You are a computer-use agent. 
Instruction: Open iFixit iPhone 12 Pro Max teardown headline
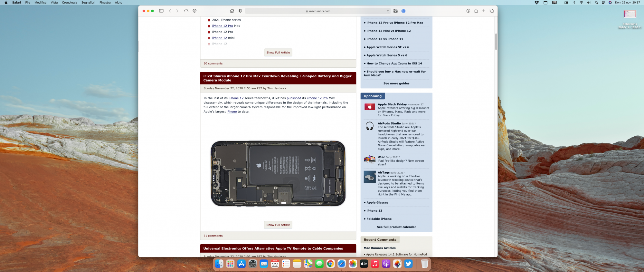[278, 78]
